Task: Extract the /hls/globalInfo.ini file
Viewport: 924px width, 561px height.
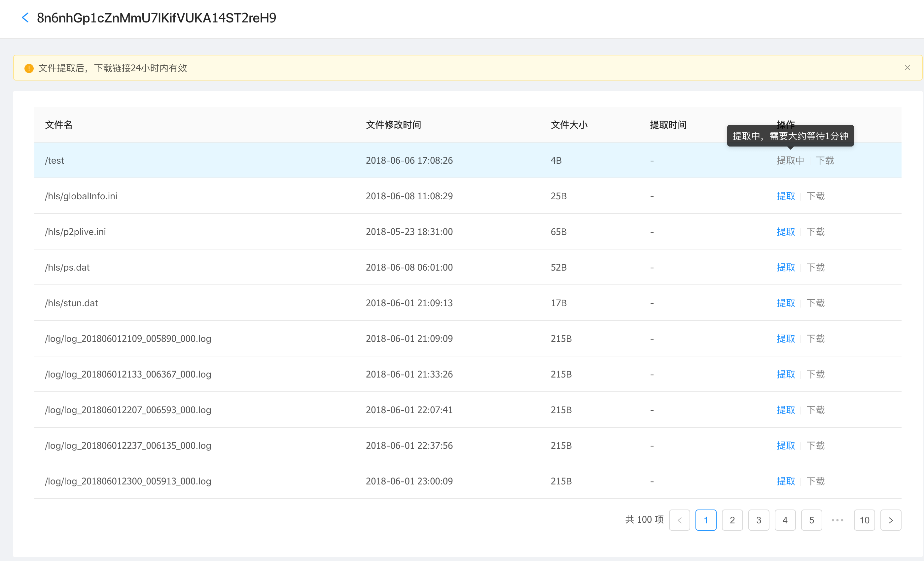Action: tap(786, 196)
